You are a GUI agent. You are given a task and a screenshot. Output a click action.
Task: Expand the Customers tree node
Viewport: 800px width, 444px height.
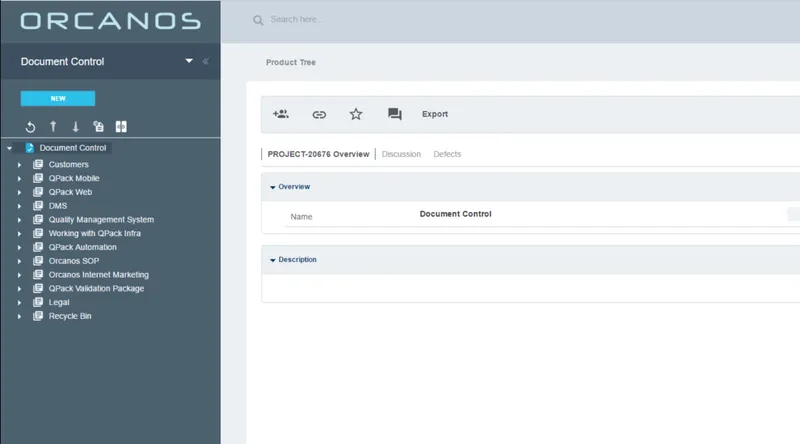click(19, 165)
